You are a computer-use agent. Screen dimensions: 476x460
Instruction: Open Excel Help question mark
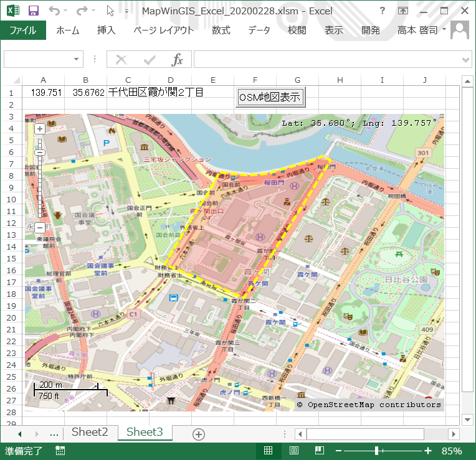(383, 11)
